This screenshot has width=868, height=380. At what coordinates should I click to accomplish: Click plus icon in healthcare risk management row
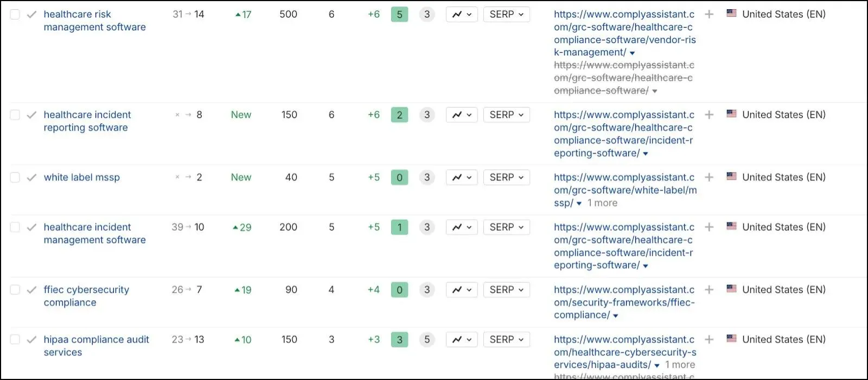click(x=709, y=14)
